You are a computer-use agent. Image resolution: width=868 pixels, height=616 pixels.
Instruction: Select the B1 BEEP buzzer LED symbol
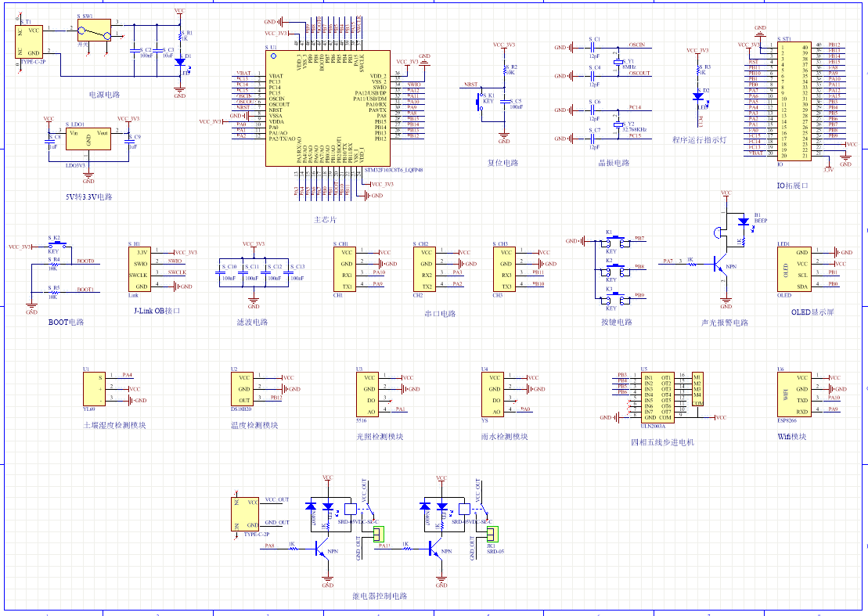tap(744, 222)
